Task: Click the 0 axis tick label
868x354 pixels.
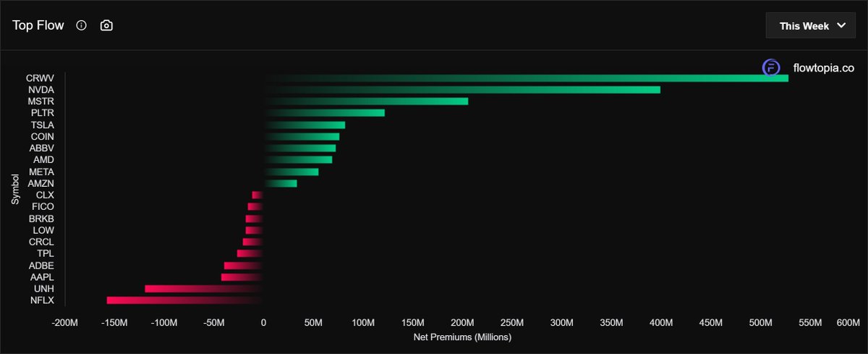Action: click(x=263, y=322)
